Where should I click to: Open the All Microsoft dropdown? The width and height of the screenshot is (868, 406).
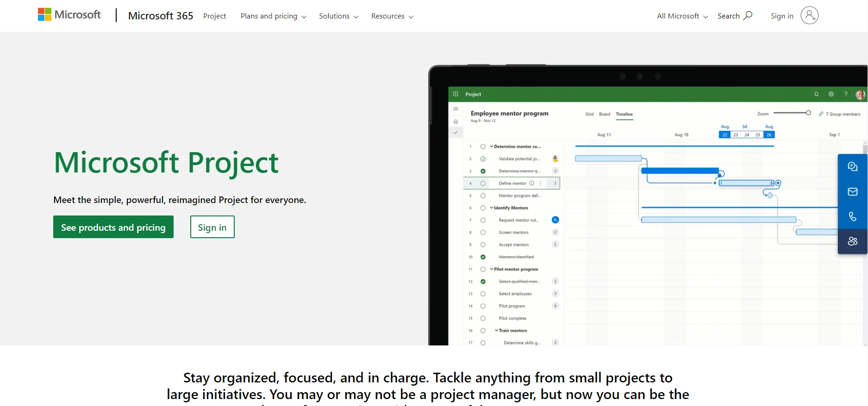682,16
